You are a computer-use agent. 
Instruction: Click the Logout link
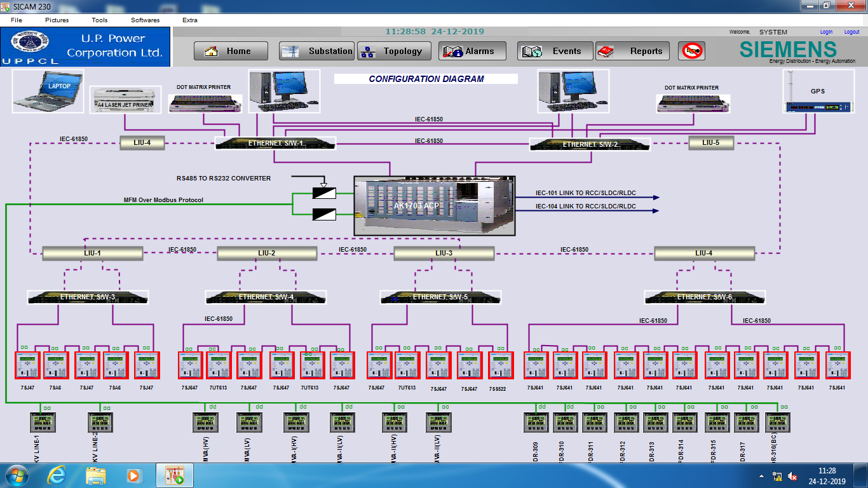[x=851, y=32]
